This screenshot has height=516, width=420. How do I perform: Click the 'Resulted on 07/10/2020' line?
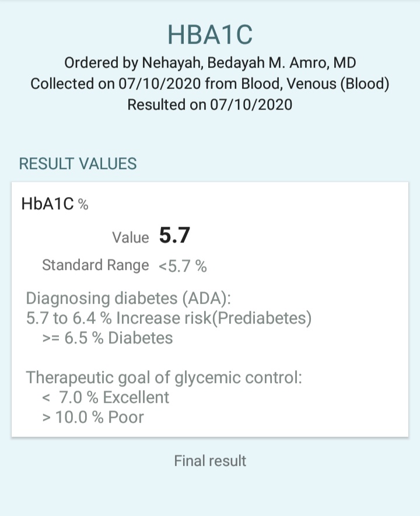coord(210,105)
